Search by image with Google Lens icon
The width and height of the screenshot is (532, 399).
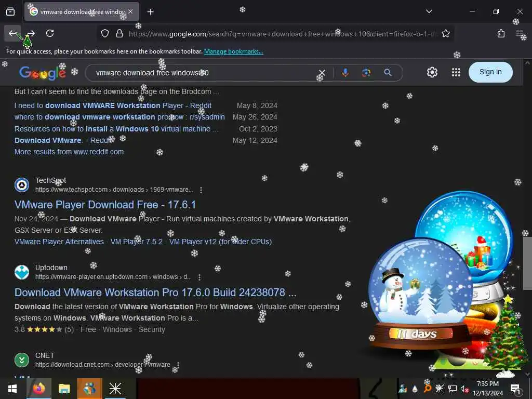click(x=366, y=73)
